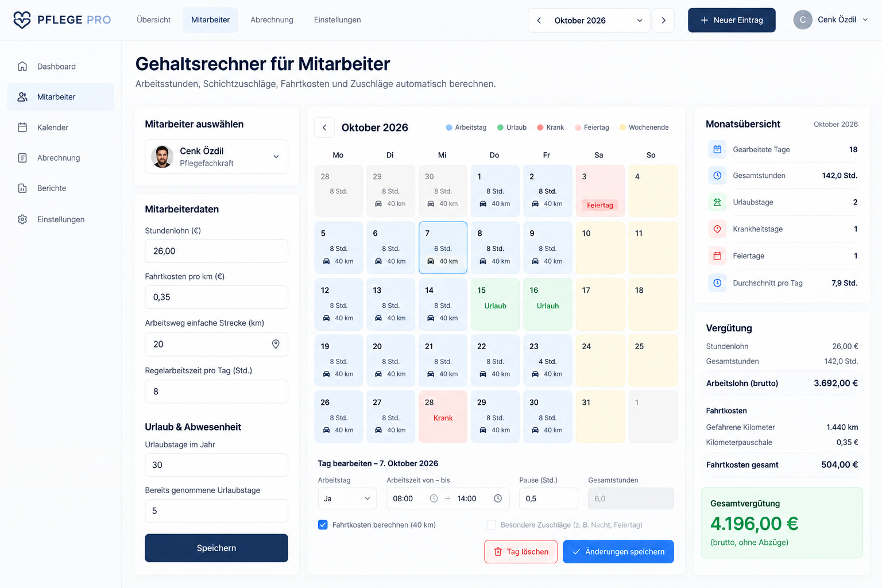Go to the Einstellungen top navigation tab
This screenshot has width=882, height=588.
(x=337, y=20)
